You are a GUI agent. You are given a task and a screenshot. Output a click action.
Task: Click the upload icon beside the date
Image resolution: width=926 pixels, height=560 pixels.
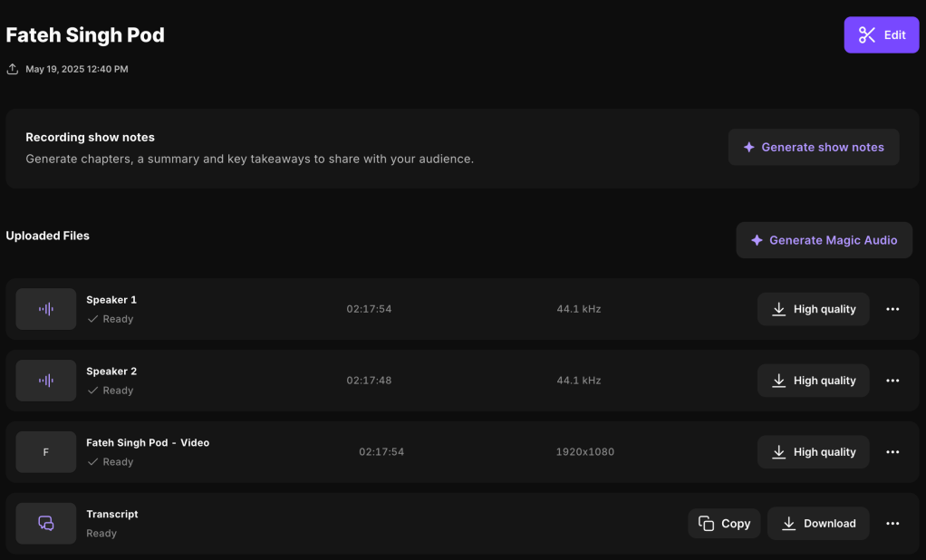13,69
